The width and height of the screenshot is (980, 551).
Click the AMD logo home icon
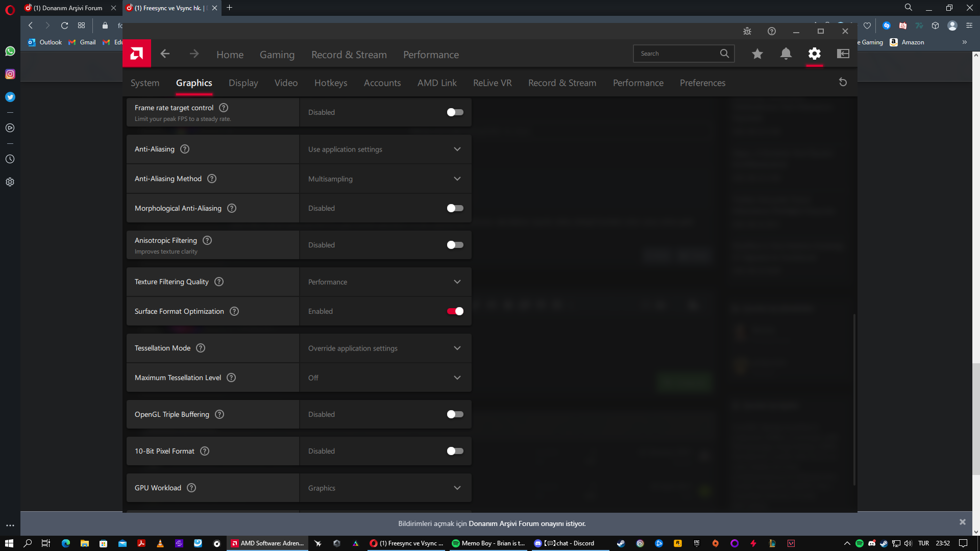(x=137, y=54)
